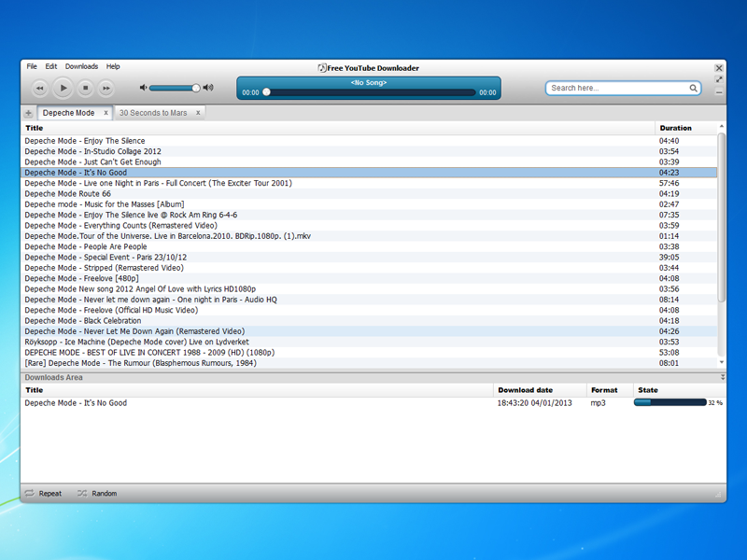Image resolution: width=747 pixels, height=560 pixels.
Task: Select 'Enjoy The Silence live @ Rock Am Ring'
Action: tap(369, 215)
